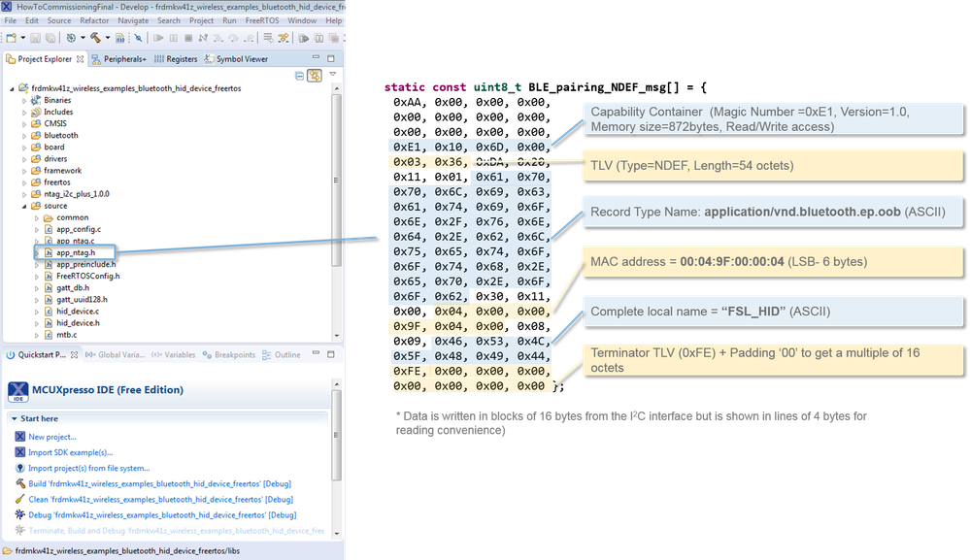Click the Clean frdmkw41z project [Debug] link
The image size is (970, 560).
click(161, 500)
